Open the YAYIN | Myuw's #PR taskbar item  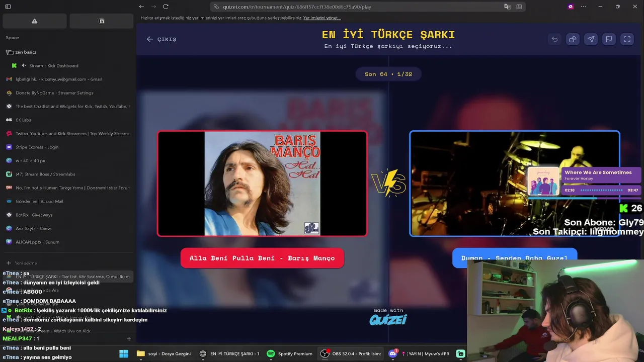(426, 353)
